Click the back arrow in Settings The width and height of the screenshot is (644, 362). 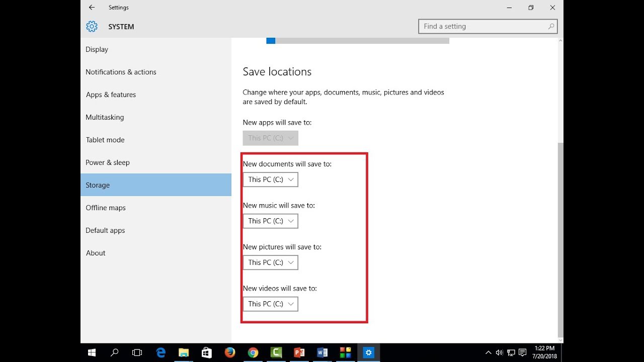click(91, 8)
